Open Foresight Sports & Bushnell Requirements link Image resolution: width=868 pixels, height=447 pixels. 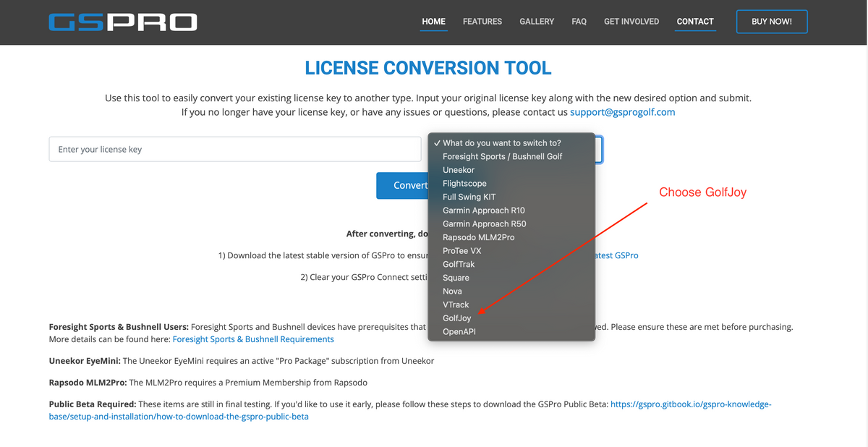pyautogui.click(x=253, y=339)
